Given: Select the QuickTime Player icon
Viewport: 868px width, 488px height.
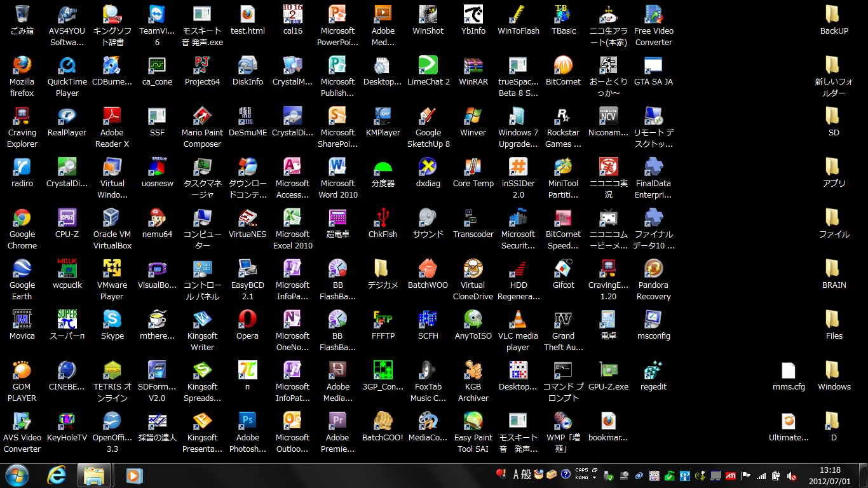Looking at the screenshot, I should click(67, 76).
